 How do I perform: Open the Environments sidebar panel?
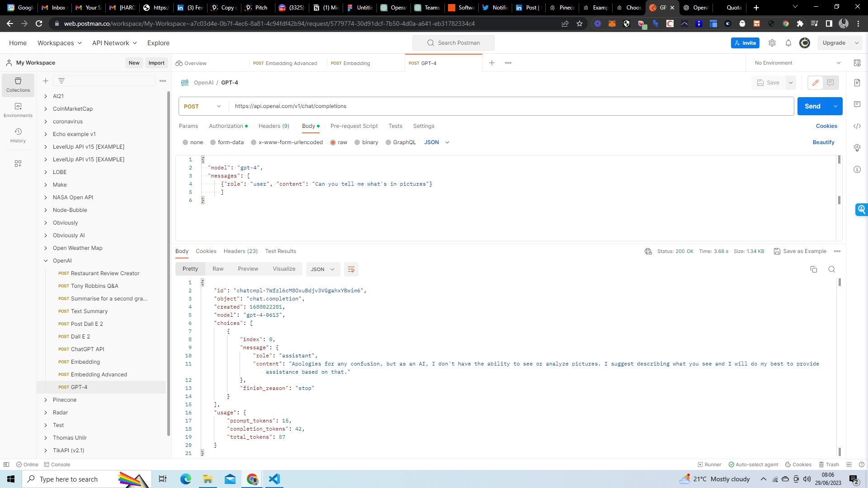[18, 110]
